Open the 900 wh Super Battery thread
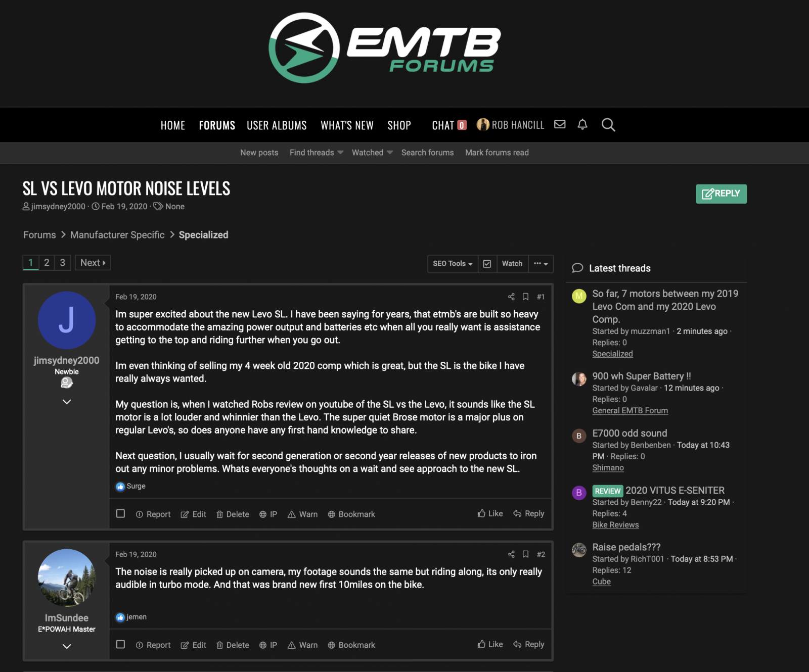Image resolution: width=809 pixels, height=672 pixels. point(642,376)
